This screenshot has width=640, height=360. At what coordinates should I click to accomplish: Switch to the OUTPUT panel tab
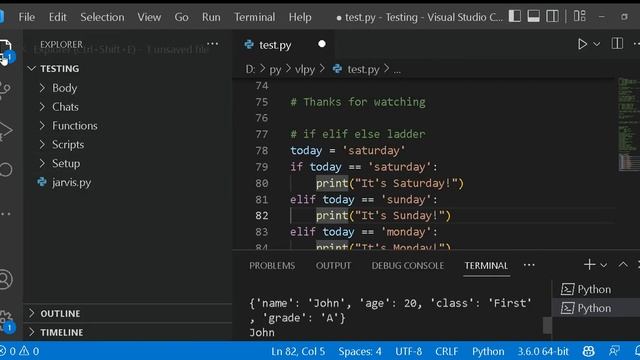click(333, 265)
